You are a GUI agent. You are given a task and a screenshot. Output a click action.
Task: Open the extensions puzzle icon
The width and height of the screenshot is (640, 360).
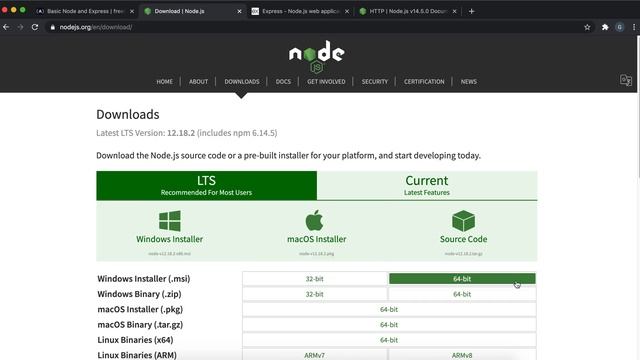605,27
